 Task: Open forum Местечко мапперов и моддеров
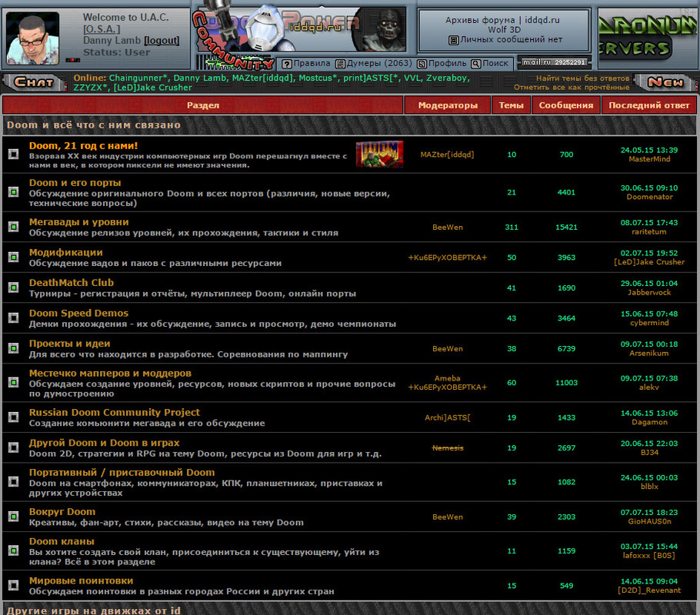pos(110,373)
